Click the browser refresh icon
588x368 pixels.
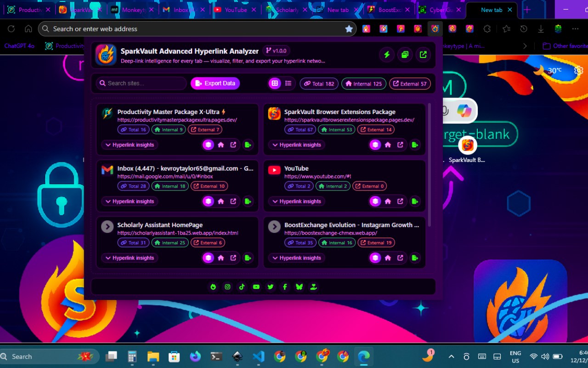11,29
